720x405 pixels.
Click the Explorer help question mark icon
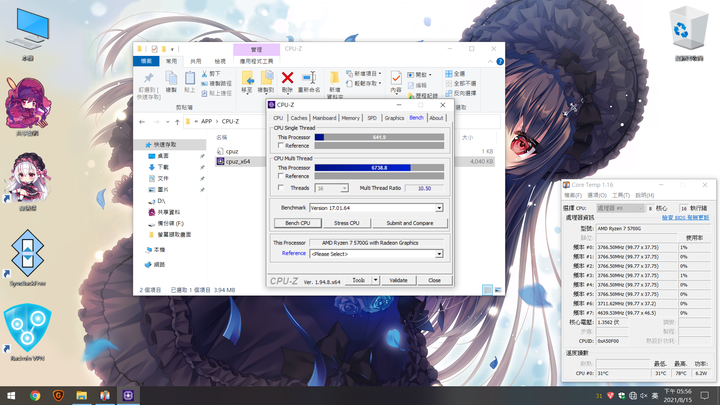pyautogui.click(x=500, y=61)
